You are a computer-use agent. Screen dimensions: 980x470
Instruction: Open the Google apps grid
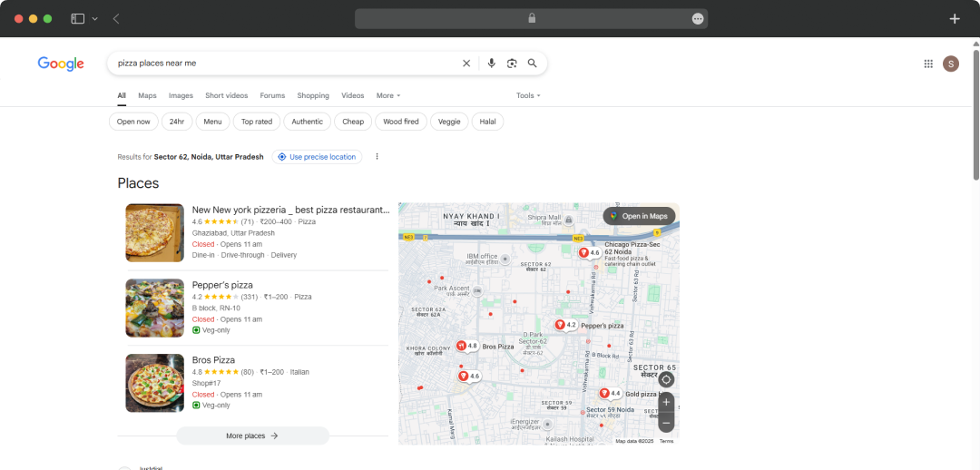coord(929,64)
